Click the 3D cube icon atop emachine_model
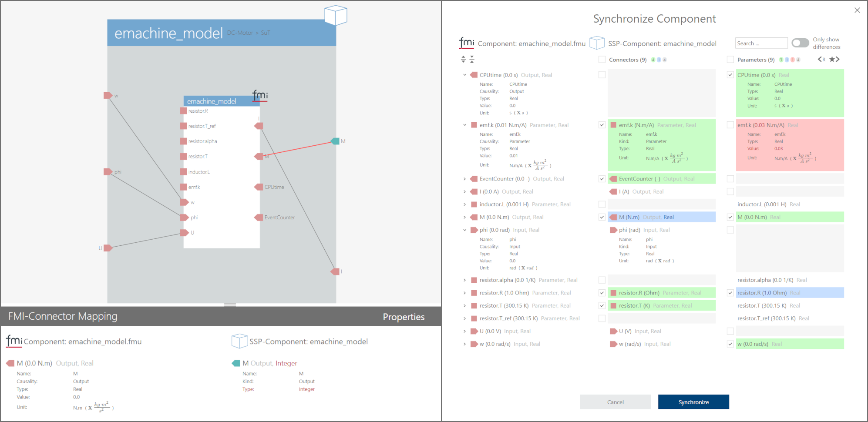Viewport: 868px width, 422px height. [x=336, y=15]
